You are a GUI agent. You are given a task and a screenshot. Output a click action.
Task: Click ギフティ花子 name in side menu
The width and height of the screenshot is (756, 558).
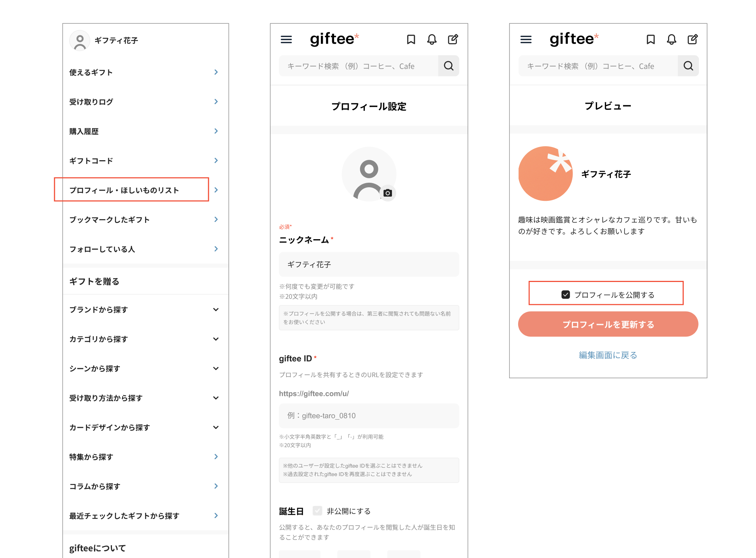[116, 41]
